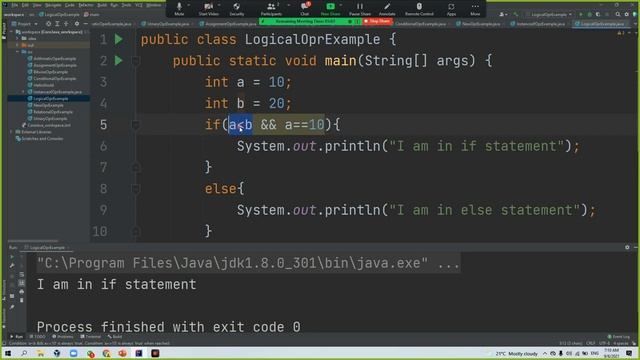Open Project panel settings gear

tap(77, 24)
